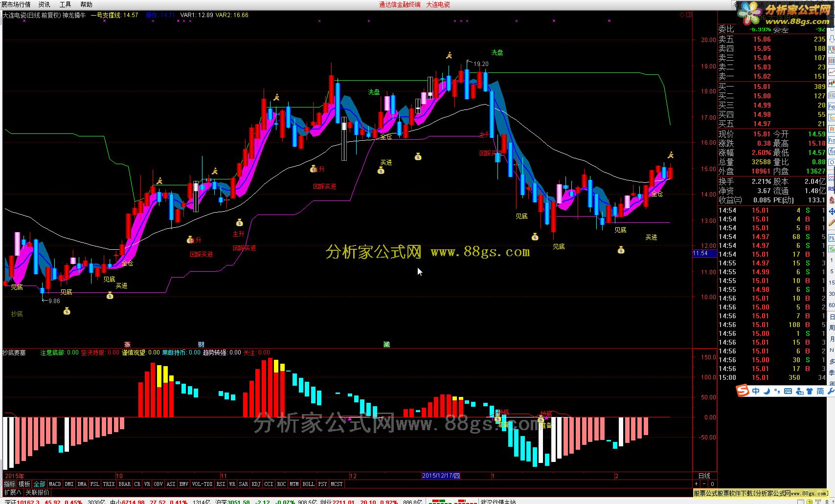Click the Sogou input method logo
The width and height of the screenshot is (835, 504).
743,391
